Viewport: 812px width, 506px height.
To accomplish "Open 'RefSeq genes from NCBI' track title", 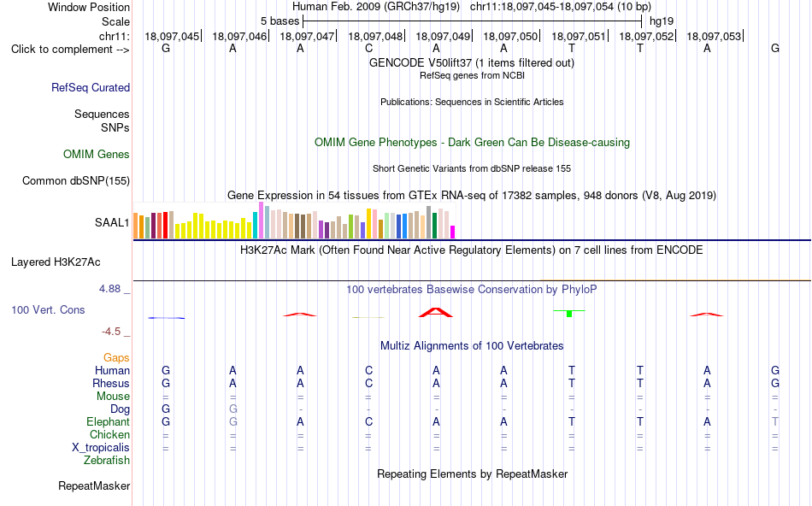I will 472,75.
